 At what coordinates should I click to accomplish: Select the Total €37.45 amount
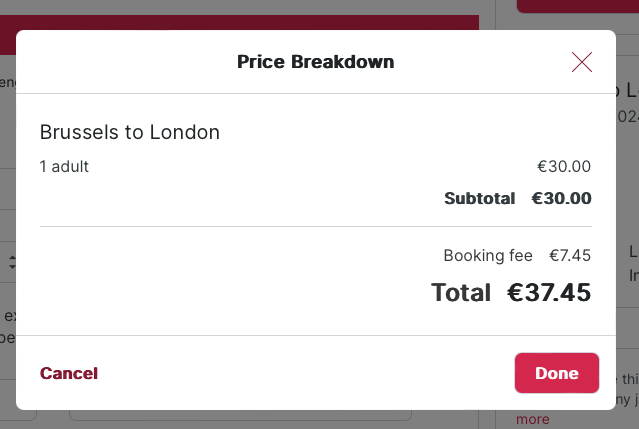(549, 293)
